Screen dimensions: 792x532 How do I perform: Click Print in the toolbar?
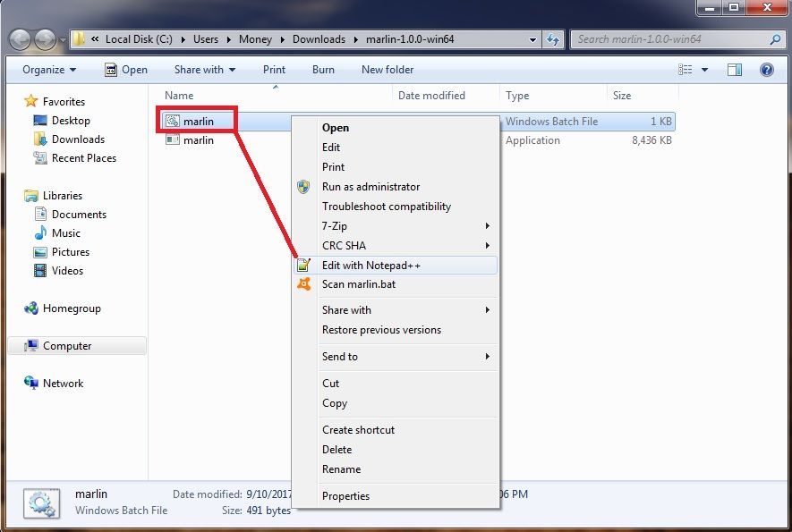click(274, 70)
